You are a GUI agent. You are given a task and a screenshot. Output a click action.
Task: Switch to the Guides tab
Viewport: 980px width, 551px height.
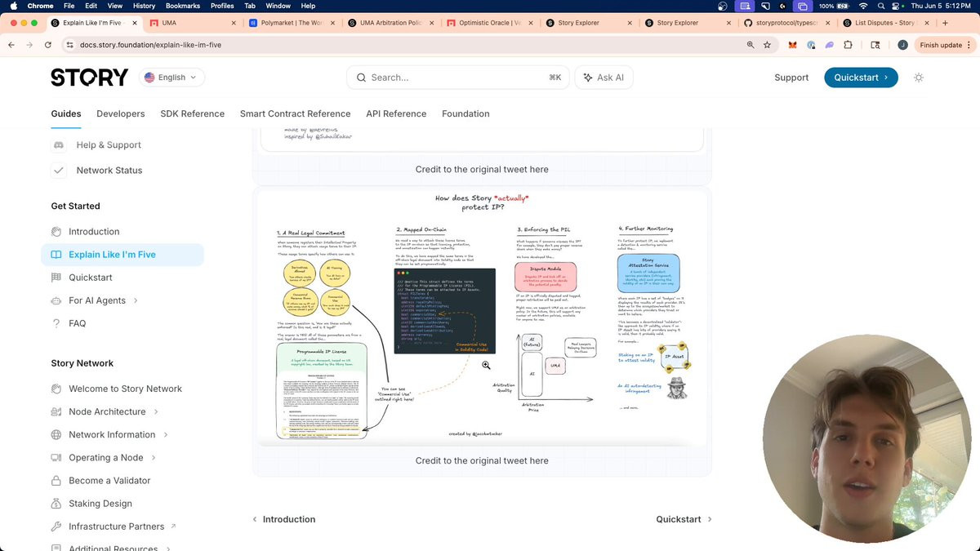pyautogui.click(x=66, y=113)
